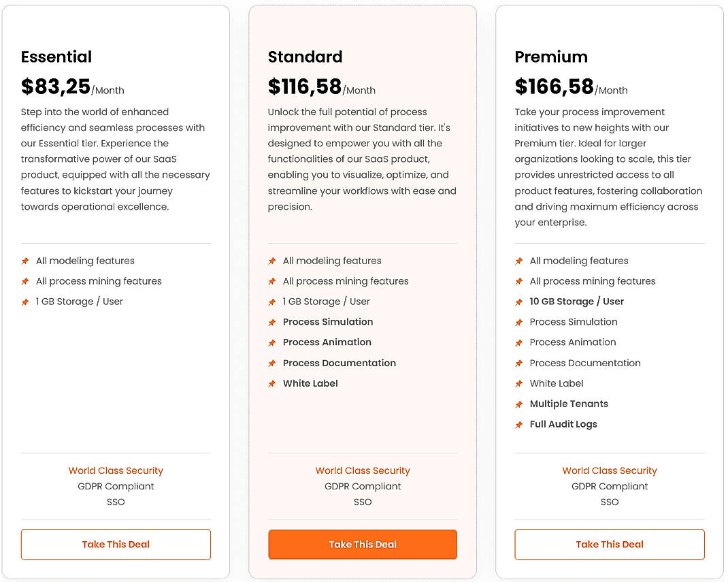Viewport: 728px width, 582px height.
Task: Select the pin icon beside Standard's Process Simulation
Action: [272, 322]
